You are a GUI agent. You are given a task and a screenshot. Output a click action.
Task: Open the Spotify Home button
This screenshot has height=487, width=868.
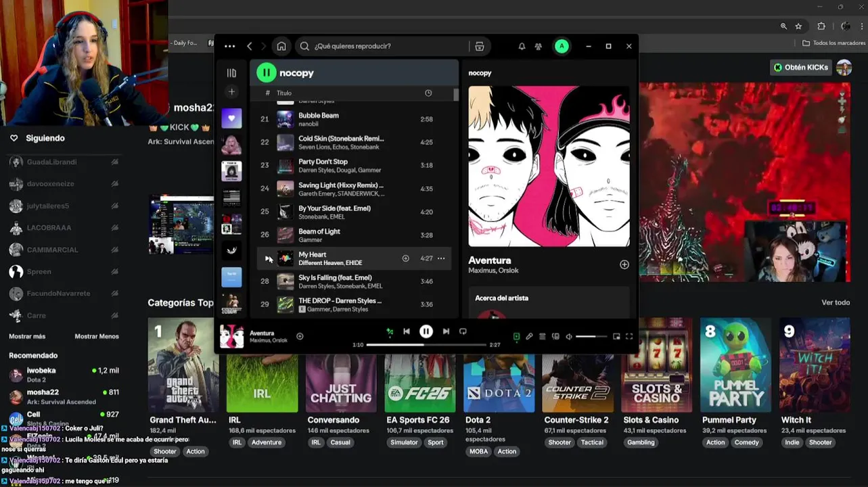click(281, 47)
